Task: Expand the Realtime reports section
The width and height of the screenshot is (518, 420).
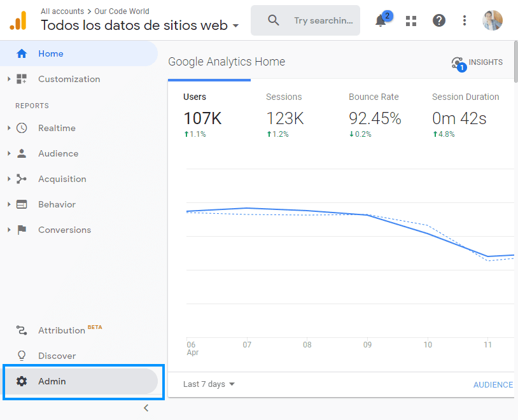Action: click(9, 128)
